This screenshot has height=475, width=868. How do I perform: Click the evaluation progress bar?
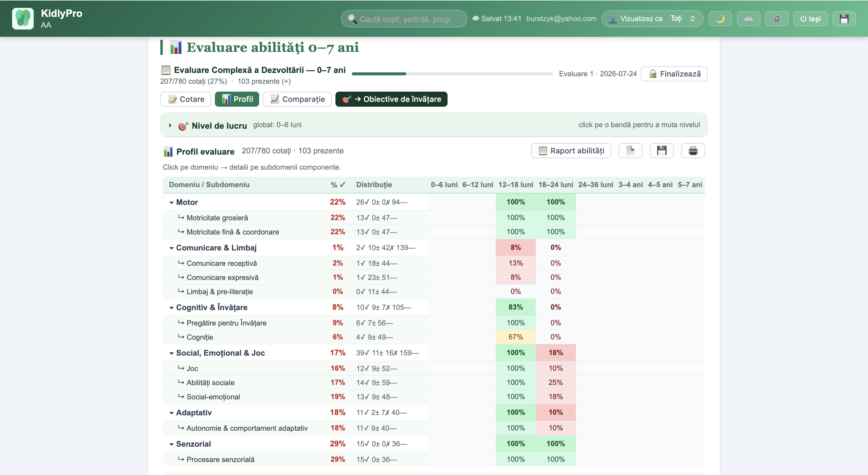pos(452,74)
